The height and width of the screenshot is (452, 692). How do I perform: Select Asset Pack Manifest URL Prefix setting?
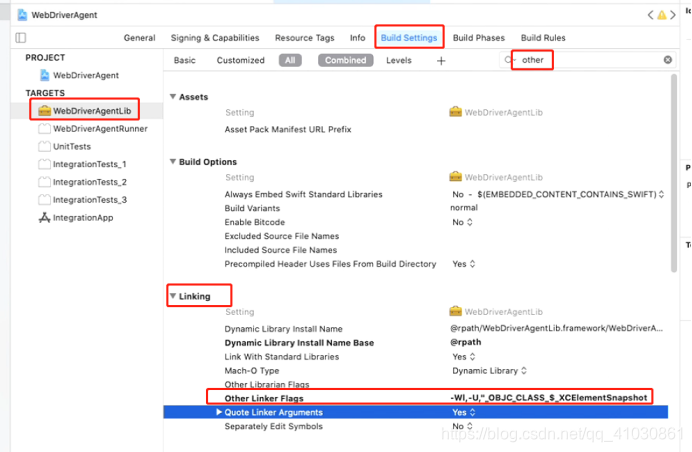click(x=288, y=129)
